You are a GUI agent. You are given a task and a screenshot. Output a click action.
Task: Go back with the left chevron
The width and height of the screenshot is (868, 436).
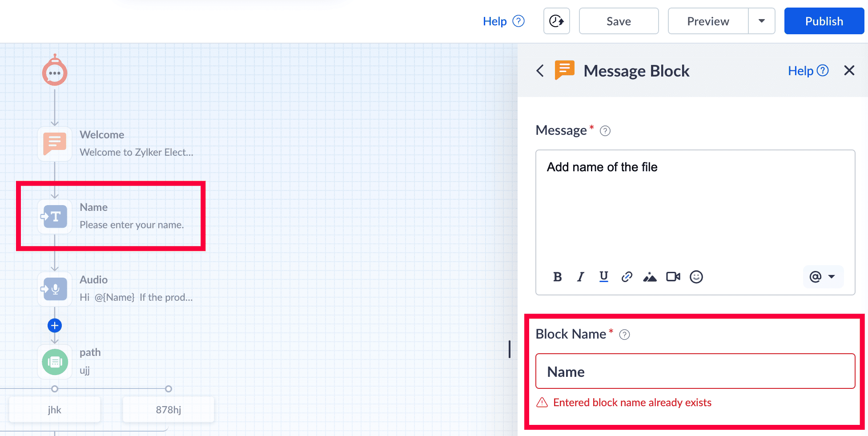tap(540, 71)
